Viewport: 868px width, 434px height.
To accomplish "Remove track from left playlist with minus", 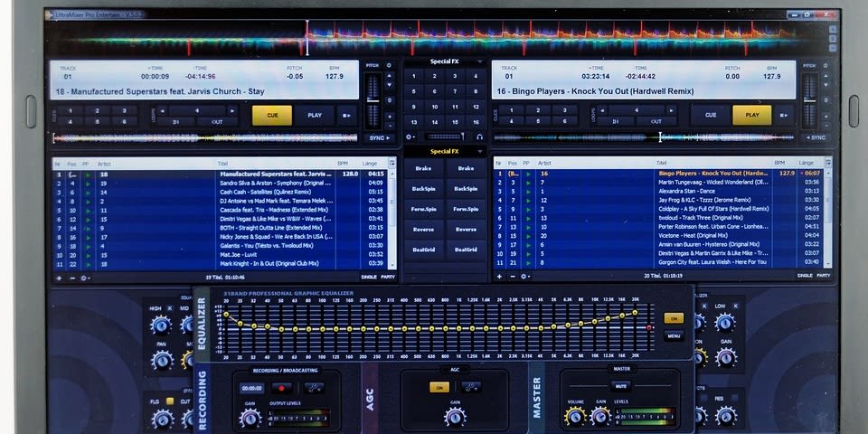I will [x=72, y=278].
